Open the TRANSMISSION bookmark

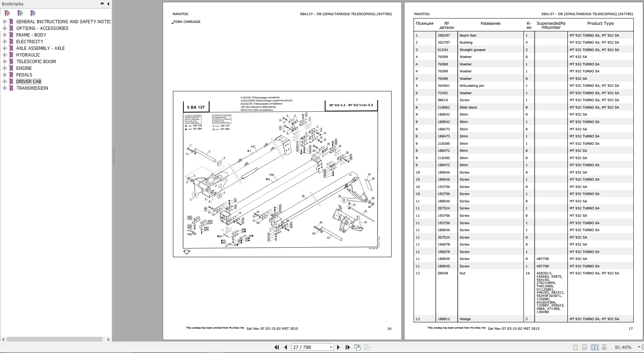pyautogui.click(x=32, y=88)
